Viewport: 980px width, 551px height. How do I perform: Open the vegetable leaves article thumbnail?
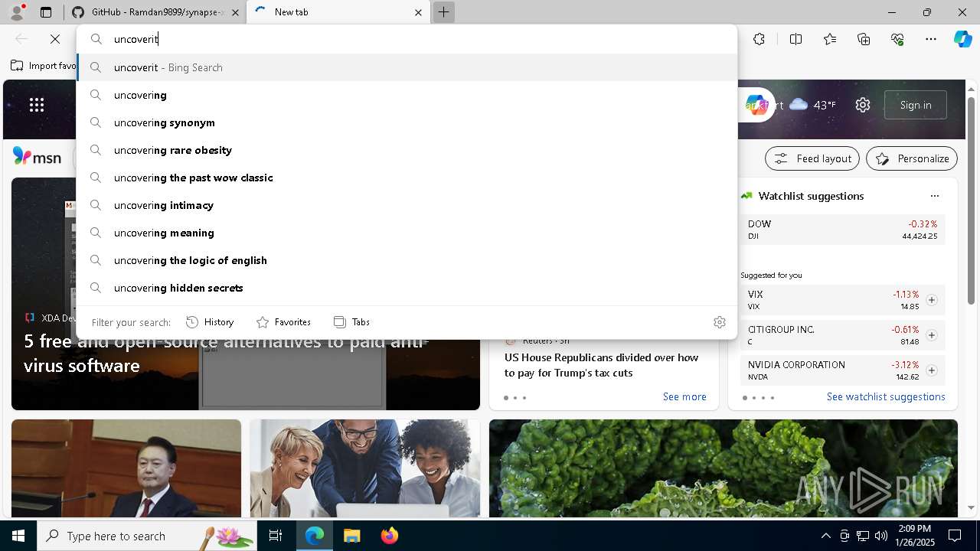pos(724,468)
